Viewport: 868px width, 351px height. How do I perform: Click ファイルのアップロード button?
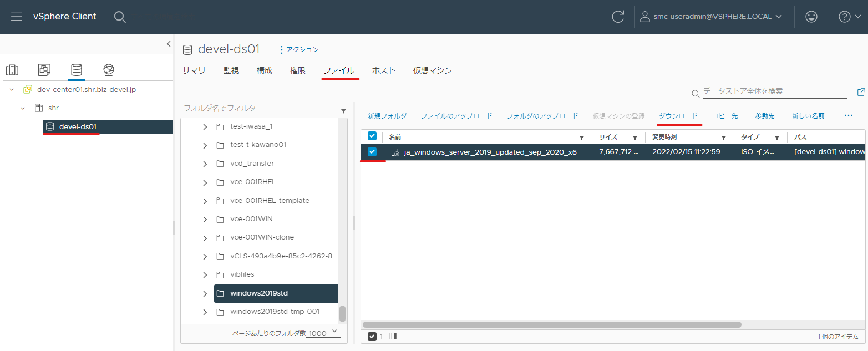[x=456, y=116]
